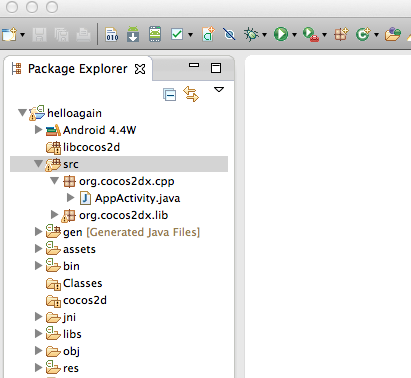Viewport: 411px width, 378px height.
Task: Close the Package Explorer view tab
Action: coord(140,69)
